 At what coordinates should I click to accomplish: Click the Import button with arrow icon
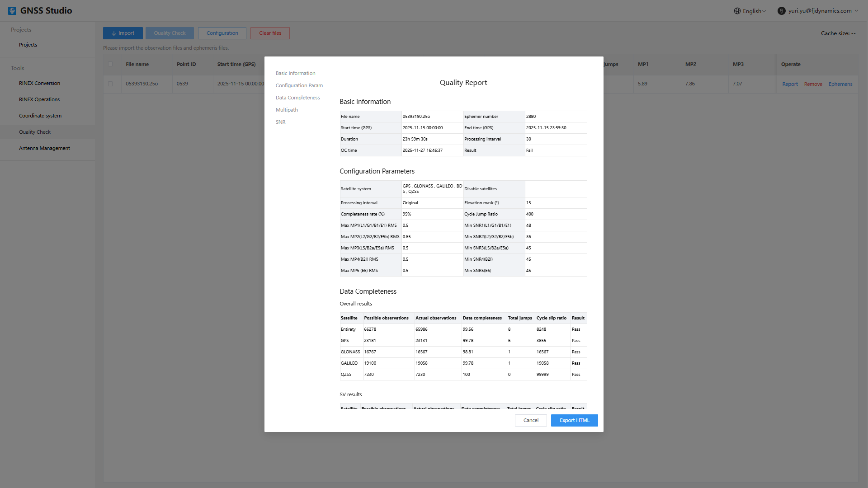pos(123,33)
